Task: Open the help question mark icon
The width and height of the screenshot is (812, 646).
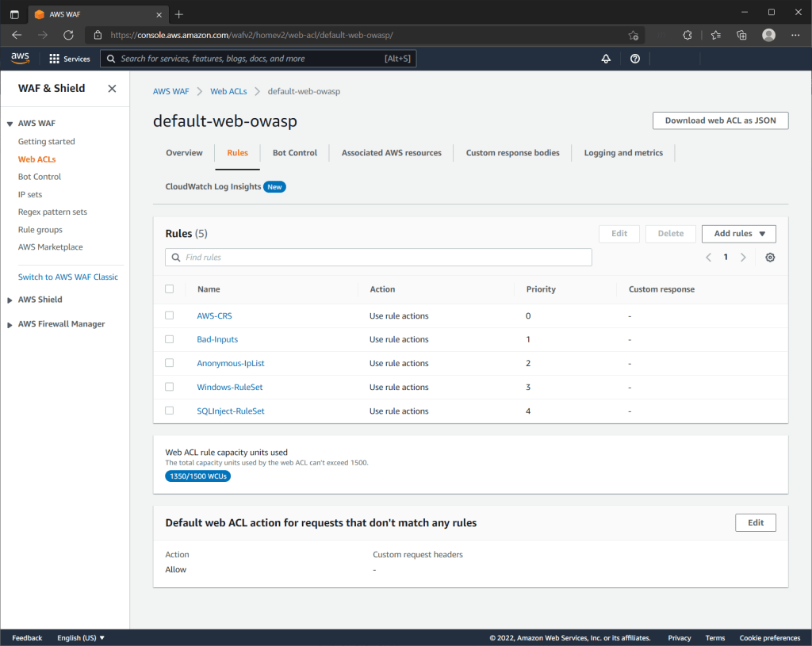Action: pyautogui.click(x=634, y=59)
